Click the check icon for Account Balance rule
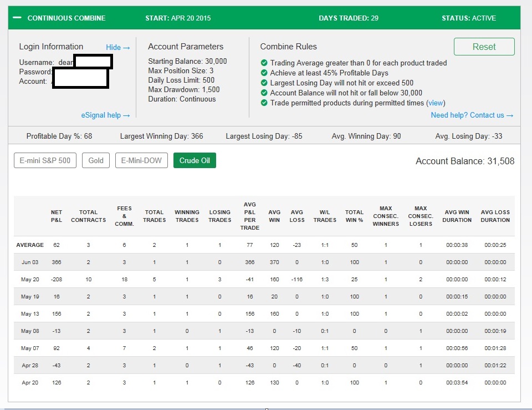Image resolution: width=532 pixels, height=410 pixels. click(264, 93)
